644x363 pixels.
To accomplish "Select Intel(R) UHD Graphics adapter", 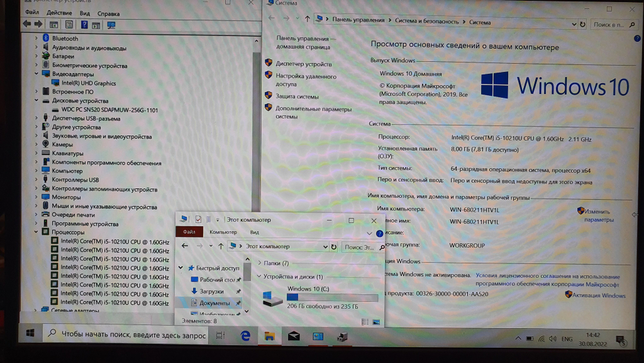I will click(89, 83).
